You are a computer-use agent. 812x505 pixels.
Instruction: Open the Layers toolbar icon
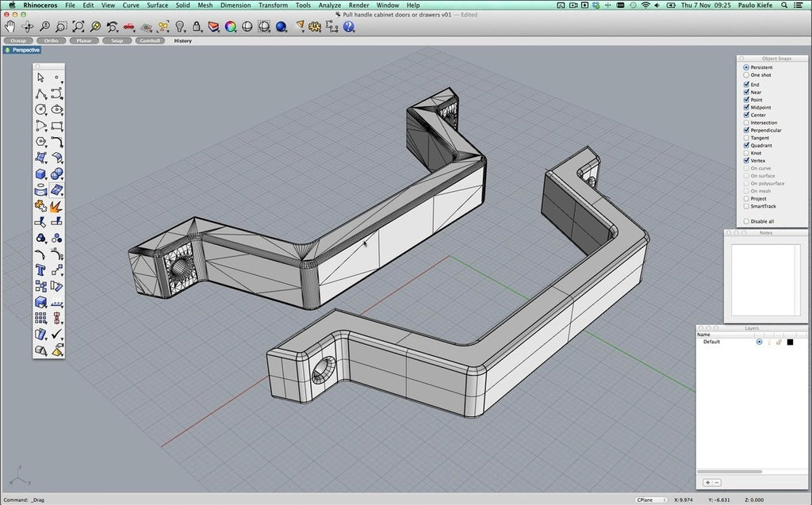(213, 26)
